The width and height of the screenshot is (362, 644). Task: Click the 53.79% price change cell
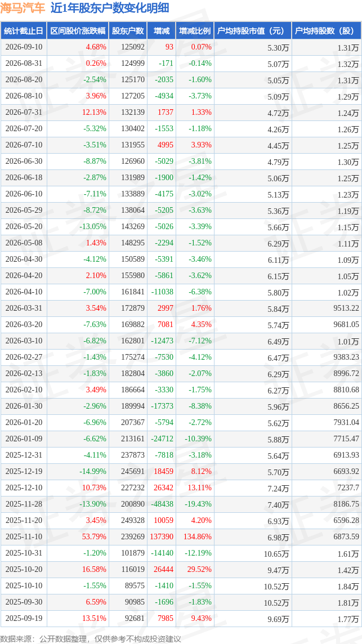tap(95, 537)
